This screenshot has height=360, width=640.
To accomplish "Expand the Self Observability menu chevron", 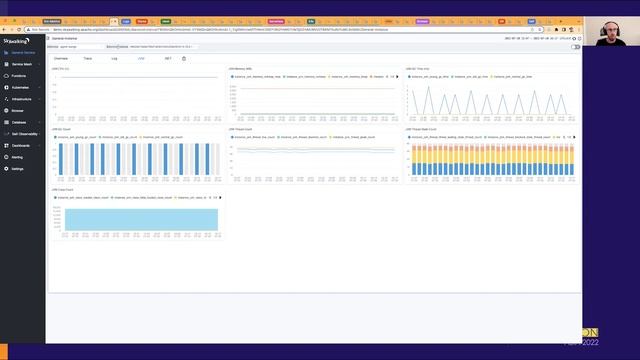I will coord(39,134).
